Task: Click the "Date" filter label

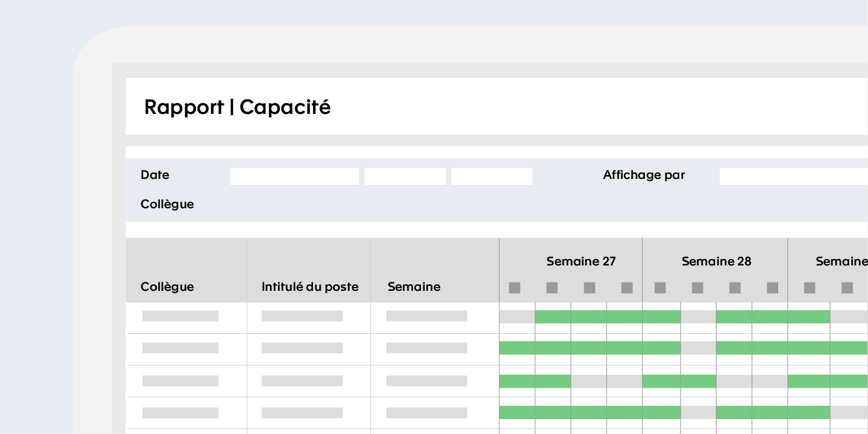Action: [x=155, y=175]
